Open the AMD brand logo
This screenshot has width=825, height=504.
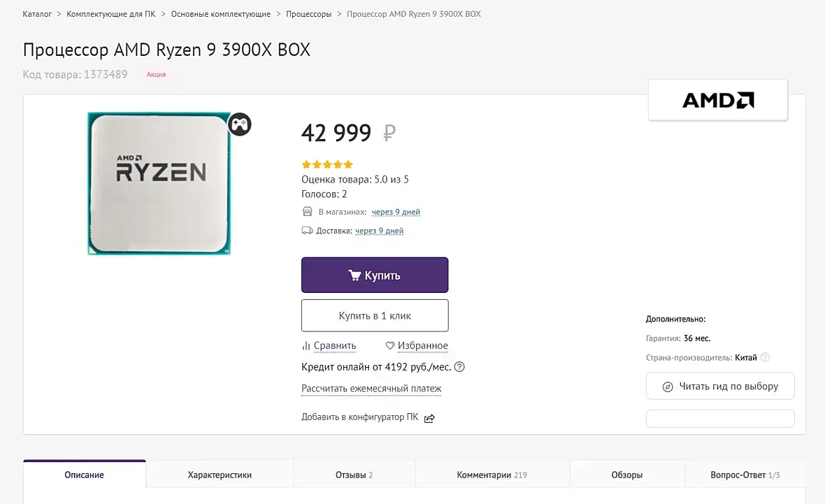click(x=718, y=101)
